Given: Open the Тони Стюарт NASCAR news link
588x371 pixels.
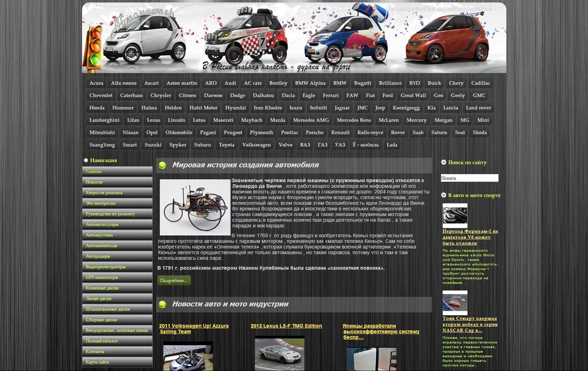Looking at the screenshot, I should 470,325.
